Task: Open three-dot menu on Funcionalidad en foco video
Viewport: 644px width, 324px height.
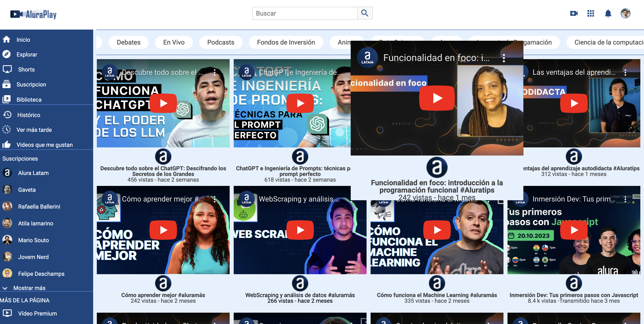Action: 504,58
